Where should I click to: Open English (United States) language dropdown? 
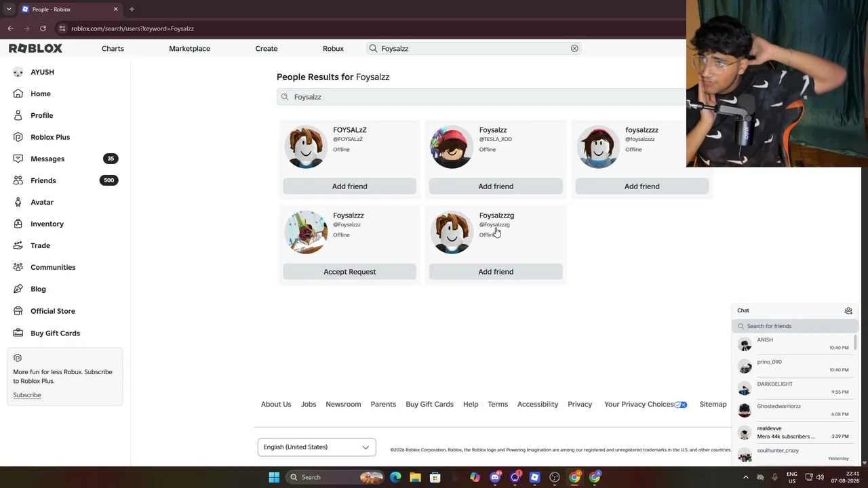click(317, 447)
